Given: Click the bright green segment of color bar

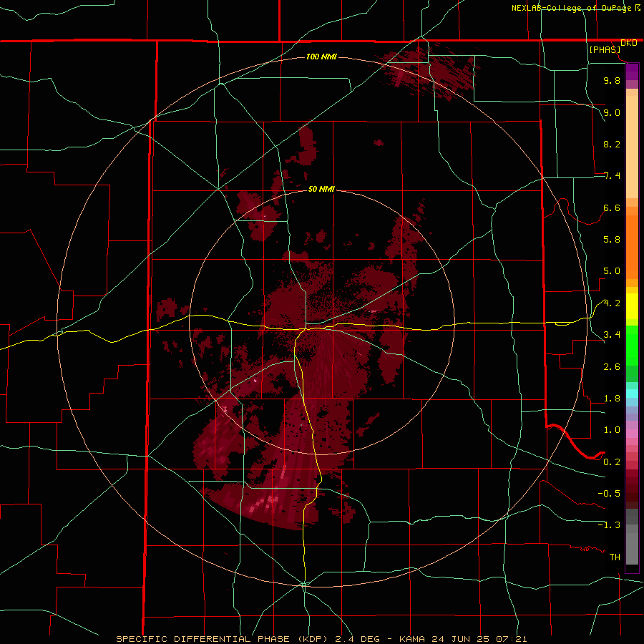Looking at the screenshot, I should (632, 346).
